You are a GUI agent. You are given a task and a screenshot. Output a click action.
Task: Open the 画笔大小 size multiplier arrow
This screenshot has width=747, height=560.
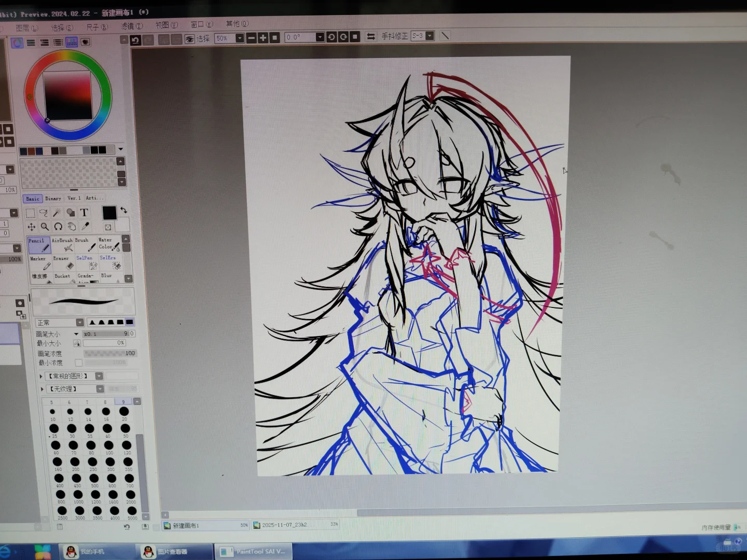(76, 334)
